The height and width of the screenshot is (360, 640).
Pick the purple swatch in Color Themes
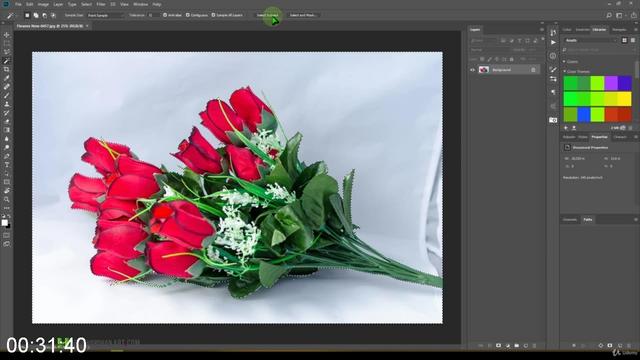coord(611,83)
